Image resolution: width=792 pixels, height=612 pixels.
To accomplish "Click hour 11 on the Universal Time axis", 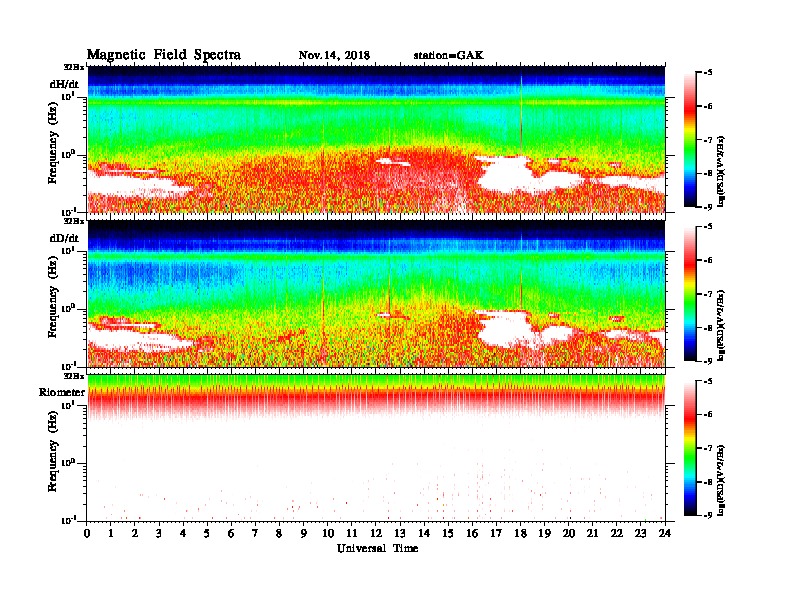I will pos(352,534).
